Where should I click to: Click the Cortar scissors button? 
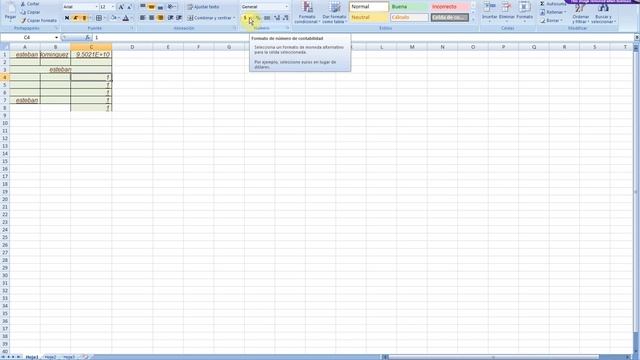[x=30, y=4]
